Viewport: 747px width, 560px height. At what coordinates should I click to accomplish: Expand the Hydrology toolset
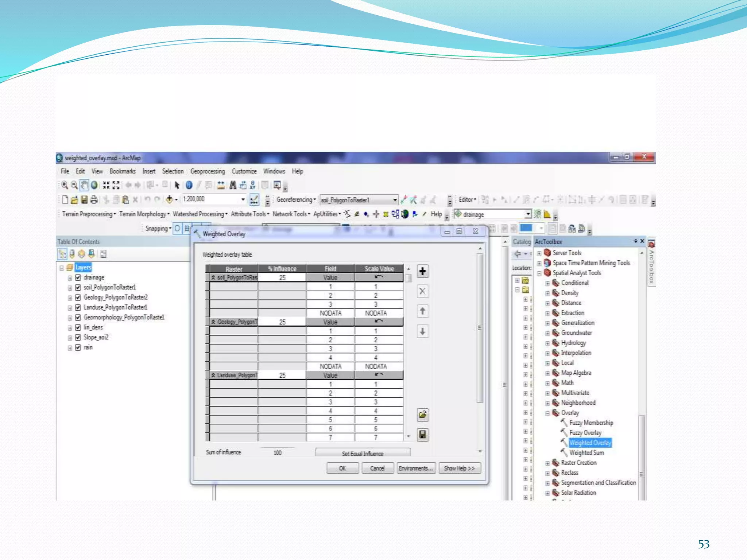pyautogui.click(x=547, y=343)
